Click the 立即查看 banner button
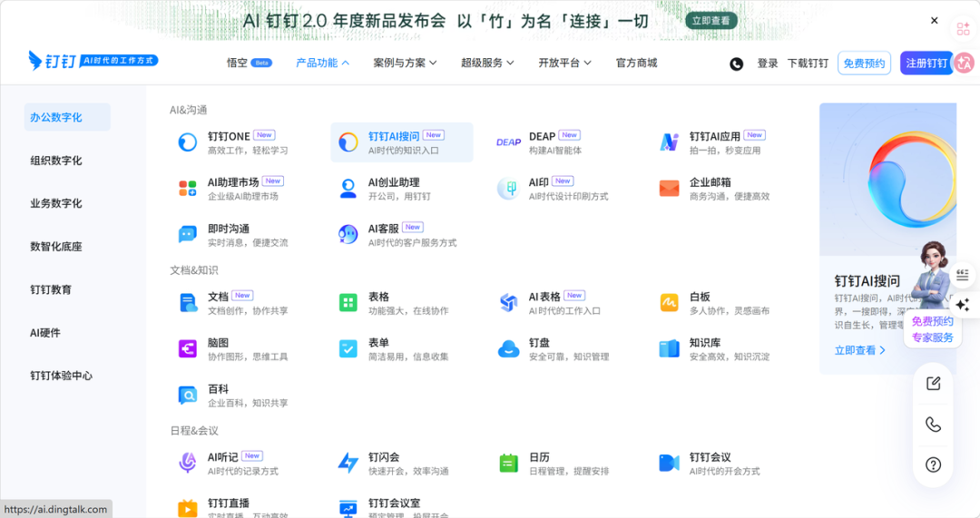Viewport: 980px width, 518px height. (711, 21)
